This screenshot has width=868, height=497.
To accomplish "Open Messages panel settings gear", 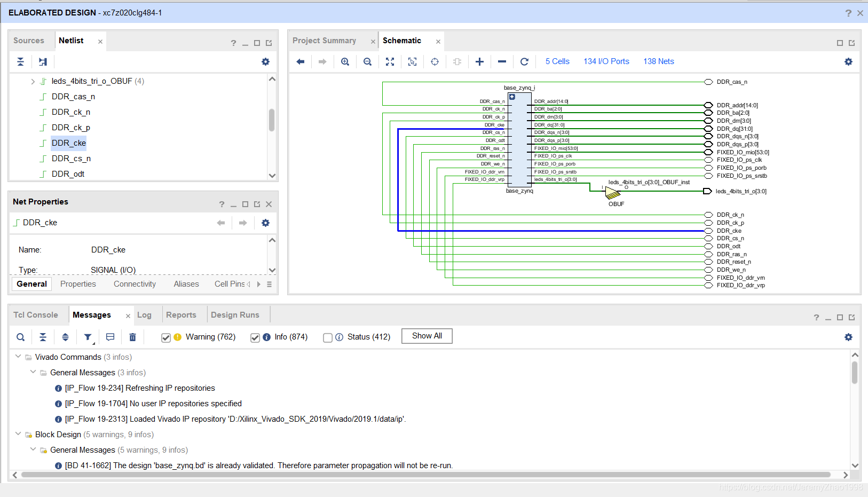I will pos(848,337).
